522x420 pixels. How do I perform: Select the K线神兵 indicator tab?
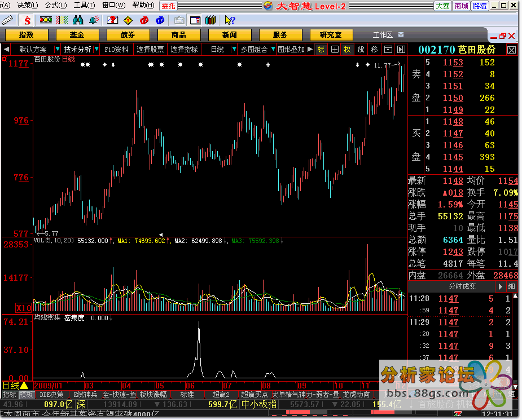[x=85, y=395]
